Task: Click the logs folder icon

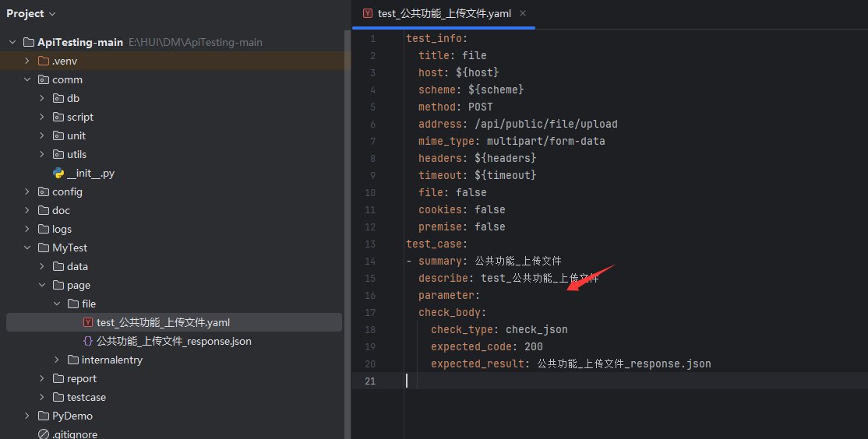Action: (x=43, y=229)
